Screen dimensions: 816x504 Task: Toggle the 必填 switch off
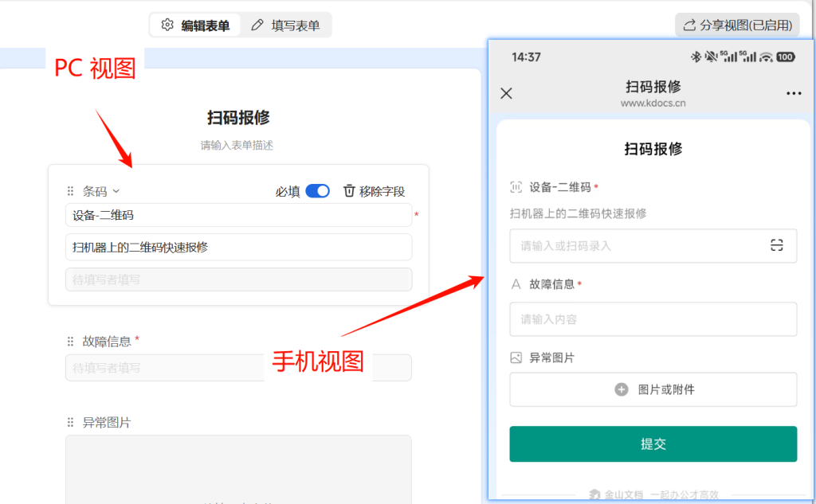tap(317, 191)
